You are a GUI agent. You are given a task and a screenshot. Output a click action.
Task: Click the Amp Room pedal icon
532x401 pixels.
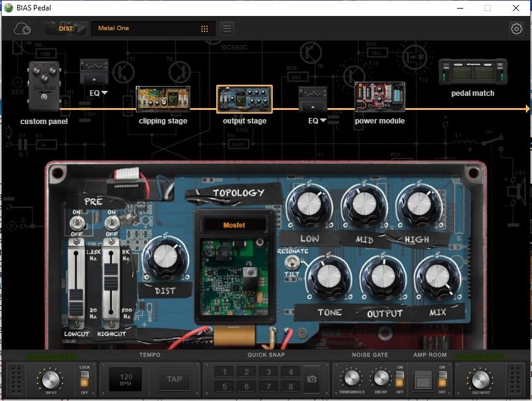click(x=423, y=380)
